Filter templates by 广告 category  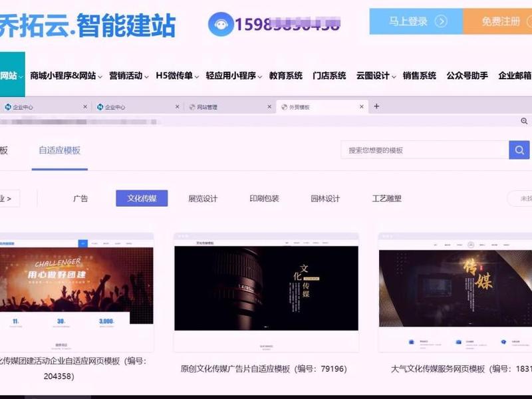click(80, 198)
